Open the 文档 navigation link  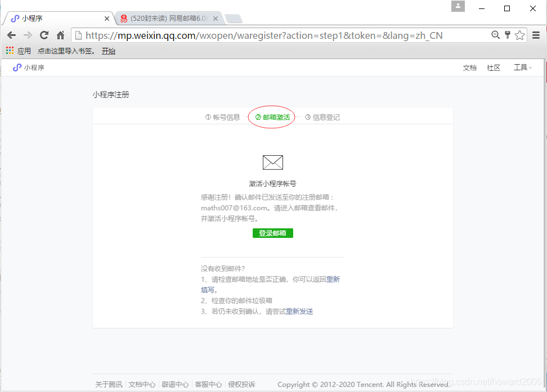[x=469, y=67]
